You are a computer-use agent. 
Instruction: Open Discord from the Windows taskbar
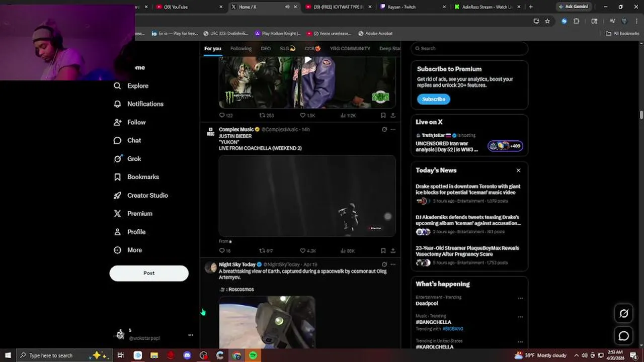tap(187, 355)
